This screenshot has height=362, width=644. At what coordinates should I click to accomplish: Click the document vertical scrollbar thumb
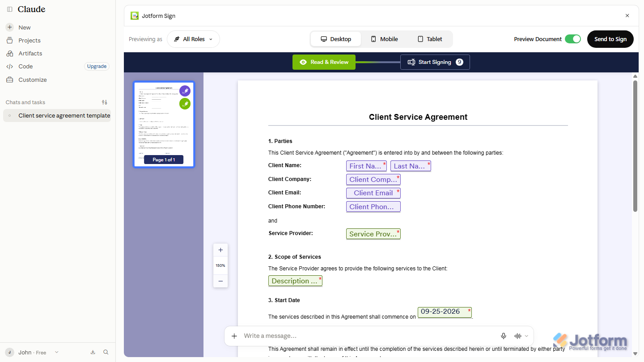[x=635, y=146]
